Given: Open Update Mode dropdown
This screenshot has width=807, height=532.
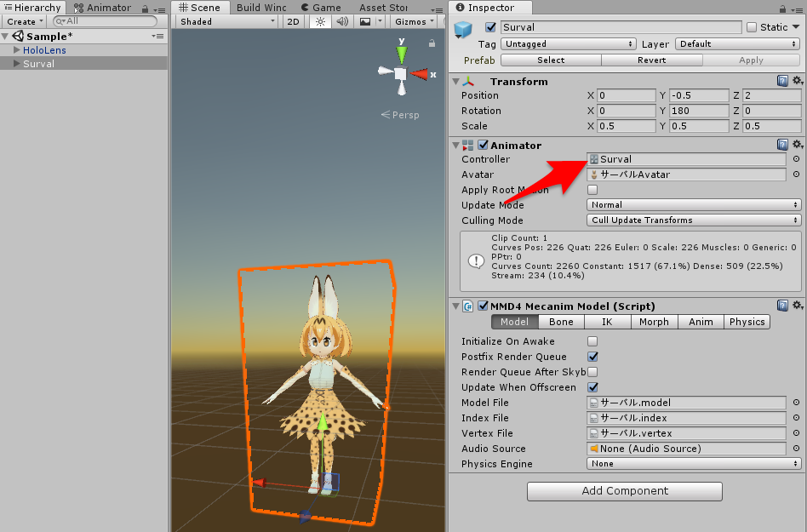Looking at the screenshot, I should coord(694,205).
